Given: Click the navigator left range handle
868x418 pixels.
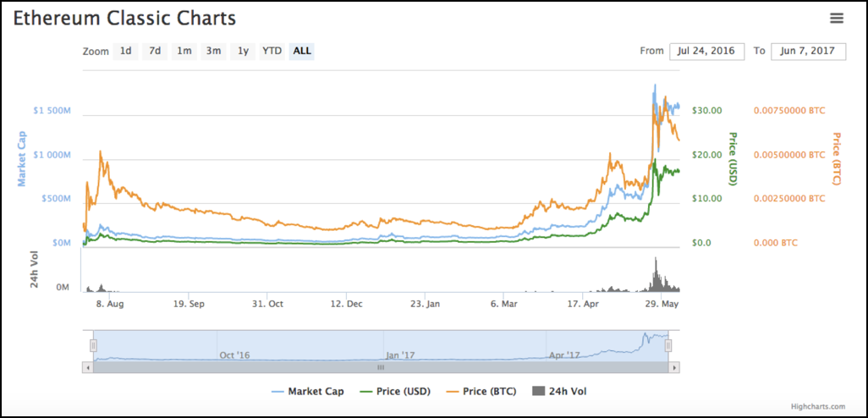Looking at the screenshot, I should click(94, 345).
